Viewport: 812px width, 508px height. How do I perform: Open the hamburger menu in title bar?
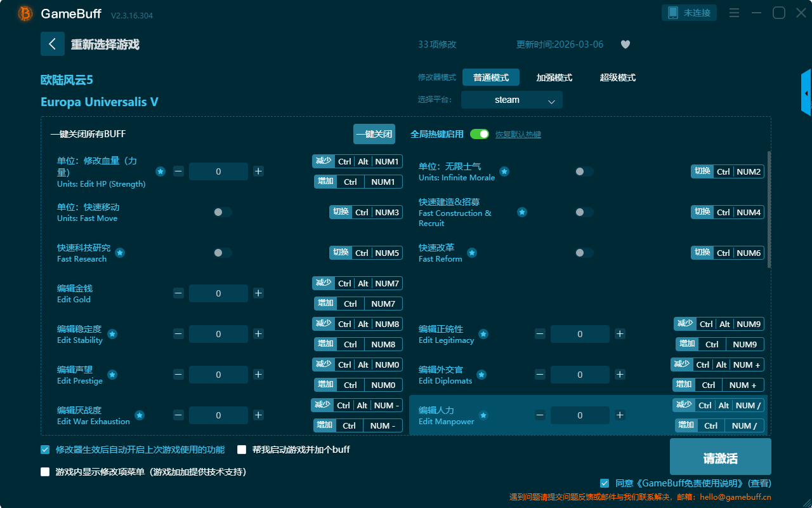(x=734, y=13)
